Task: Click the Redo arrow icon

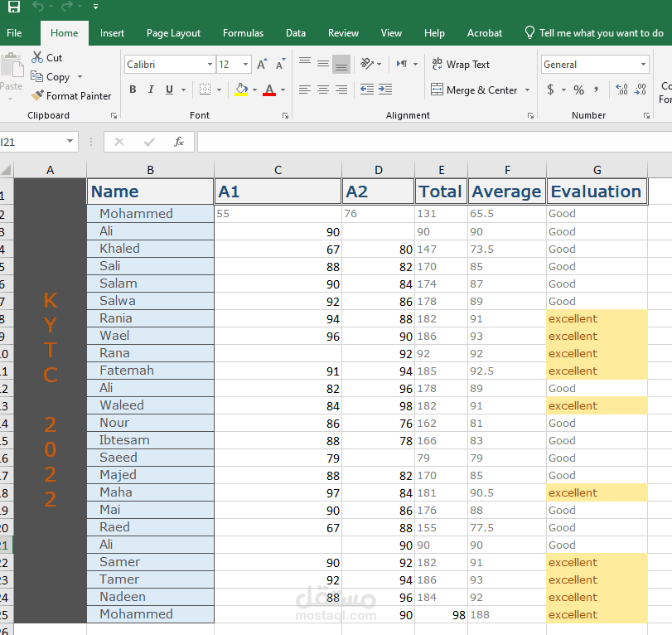Action: tap(67, 7)
